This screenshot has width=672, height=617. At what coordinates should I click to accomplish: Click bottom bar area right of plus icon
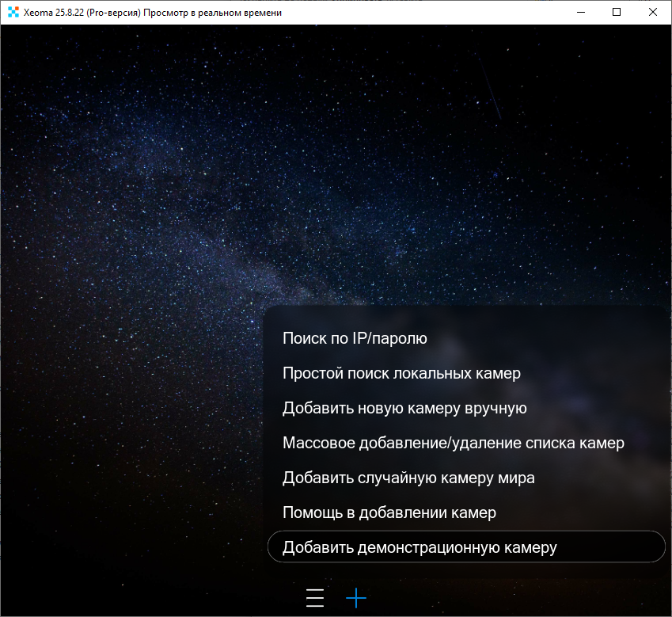click(x=514, y=597)
